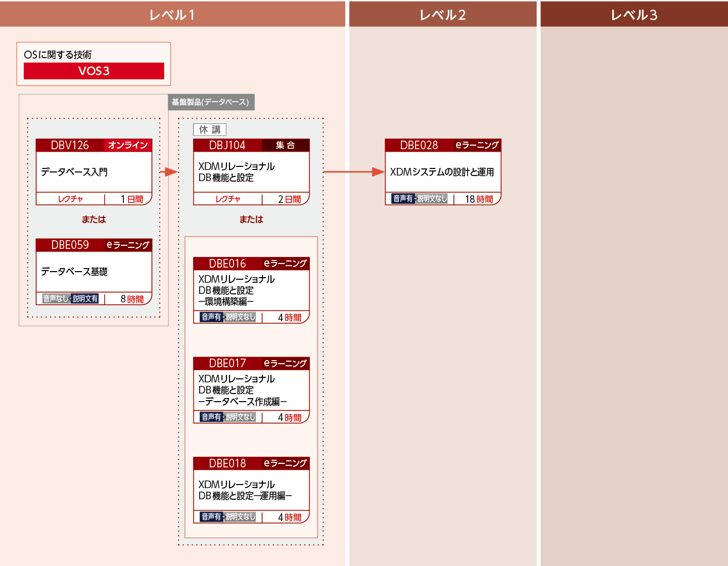Image resolution: width=728 pixels, height=566 pixels.
Task: Click the 基盤製品(データベース) tag
Action: coord(211,102)
